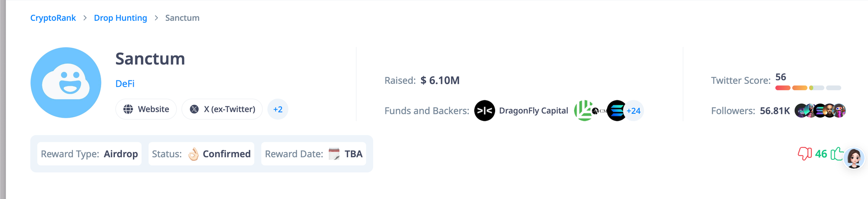Click the Reward Date TBA badge

point(313,154)
